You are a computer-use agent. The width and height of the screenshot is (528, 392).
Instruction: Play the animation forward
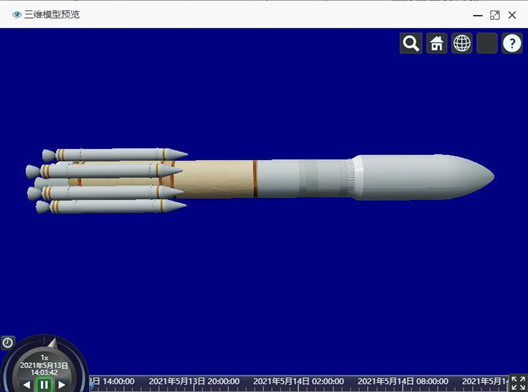[x=62, y=385]
